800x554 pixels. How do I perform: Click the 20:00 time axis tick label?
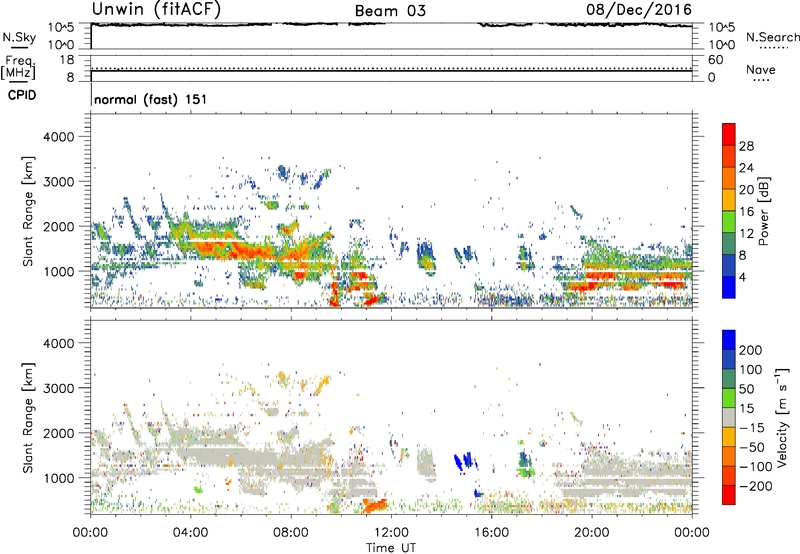point(591,533)
